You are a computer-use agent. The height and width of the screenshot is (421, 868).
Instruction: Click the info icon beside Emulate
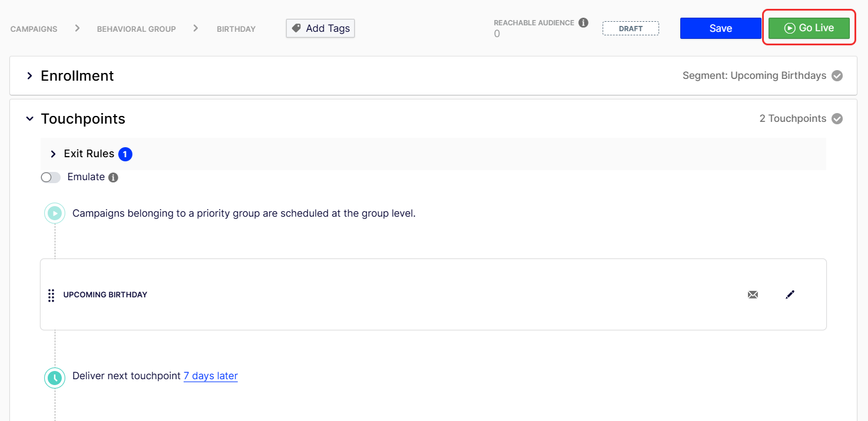point(114,177)
